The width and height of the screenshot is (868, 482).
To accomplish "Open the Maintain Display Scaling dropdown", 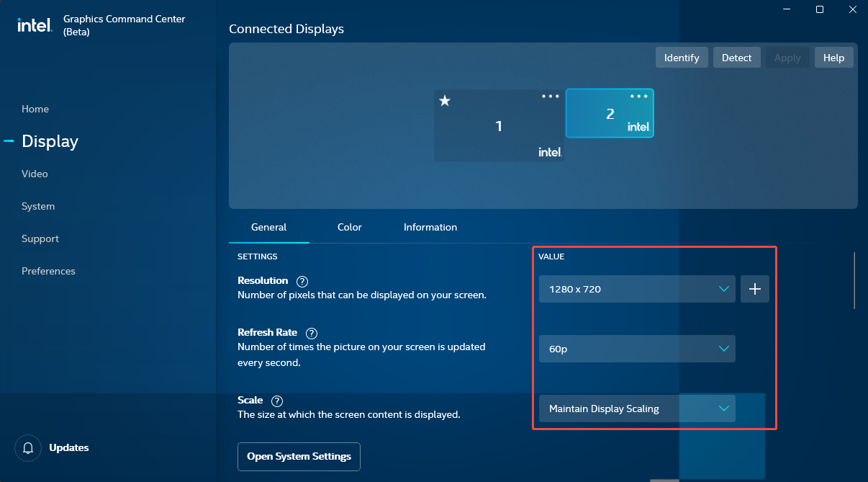I will coord(637,409).
